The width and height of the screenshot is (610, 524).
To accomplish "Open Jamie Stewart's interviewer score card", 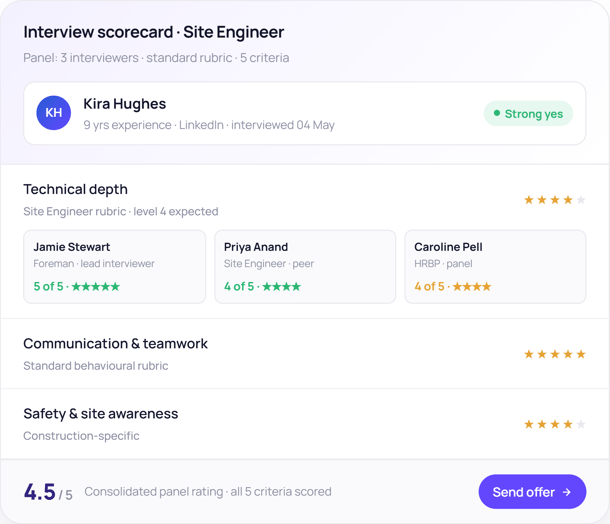I will (114, 266).
